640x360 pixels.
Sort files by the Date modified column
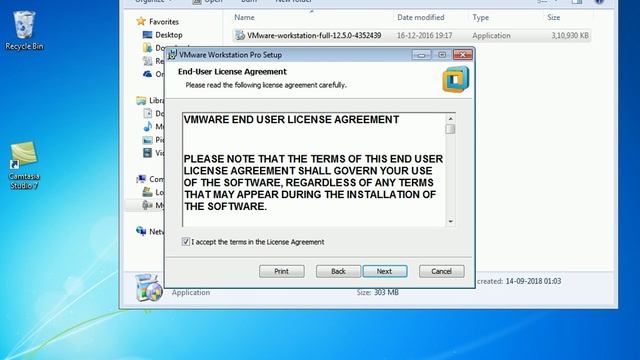(x=421, y=17)
